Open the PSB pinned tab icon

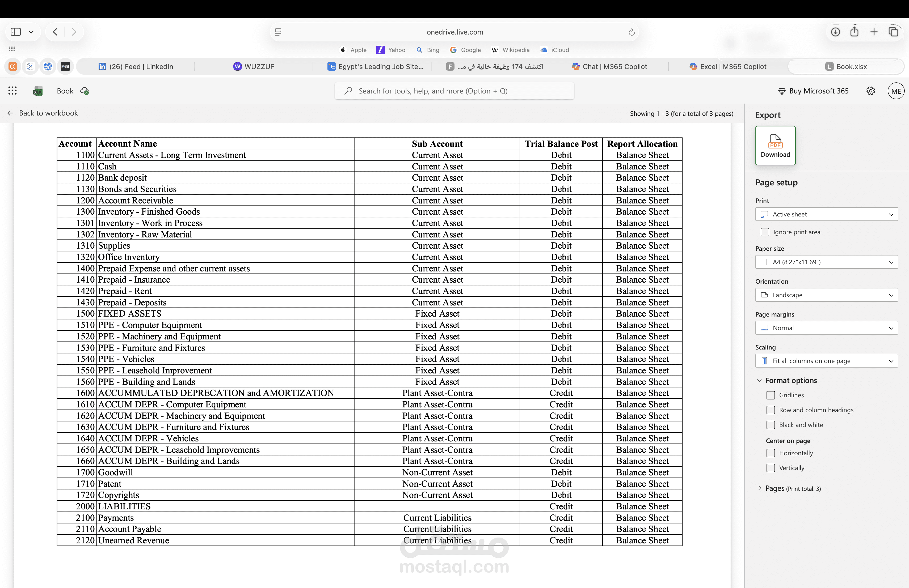[x=65, y=66]
